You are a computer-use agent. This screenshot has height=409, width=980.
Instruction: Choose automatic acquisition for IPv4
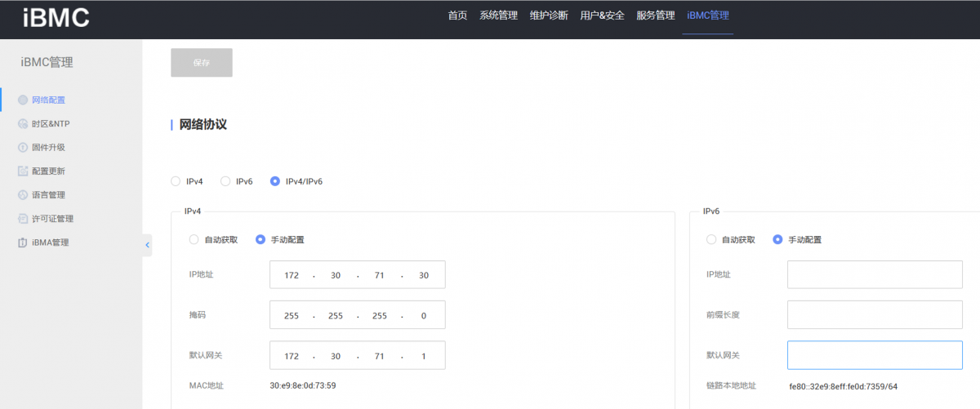click(x=194, y=240)
